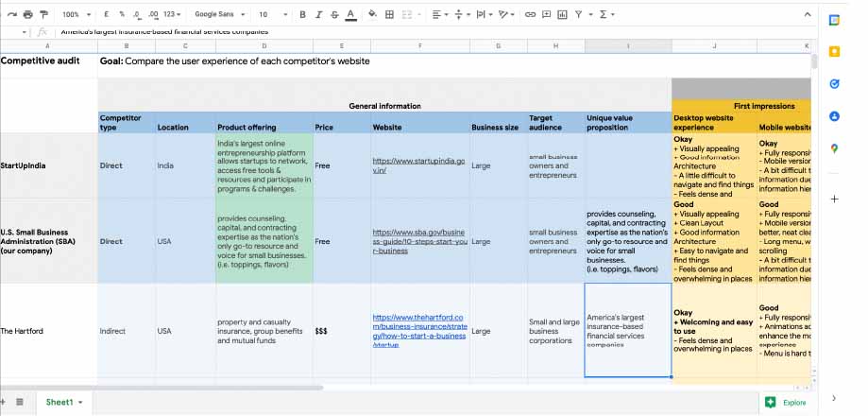Switch to the Sheet1 tab
This screenshot has width=868, height=416.
(x=60, y=402)
